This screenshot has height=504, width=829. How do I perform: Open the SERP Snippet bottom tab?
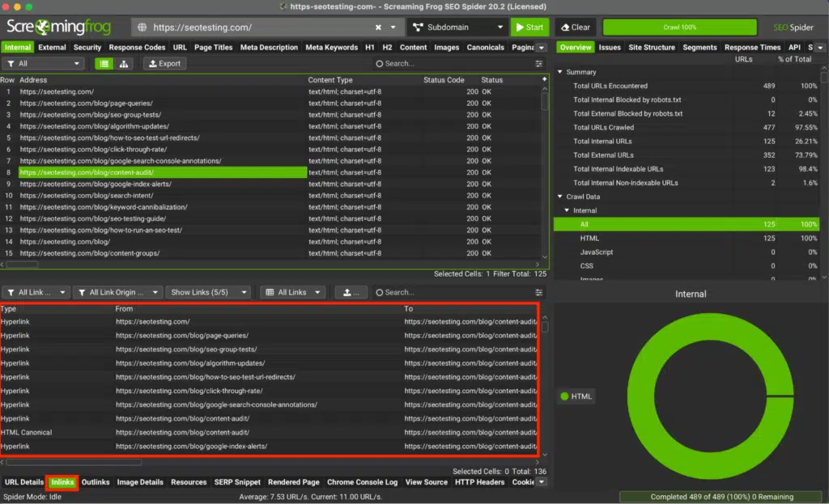click(237, 482)
